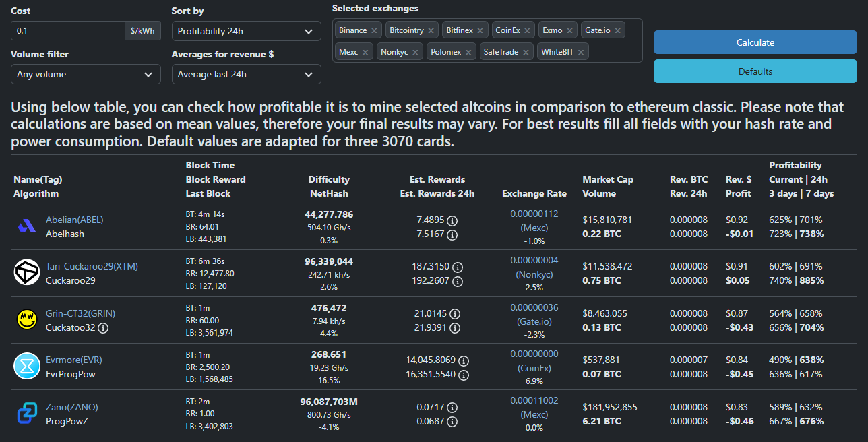
Task: Open the Sort by dropdown
Action: tap(246, 31)
